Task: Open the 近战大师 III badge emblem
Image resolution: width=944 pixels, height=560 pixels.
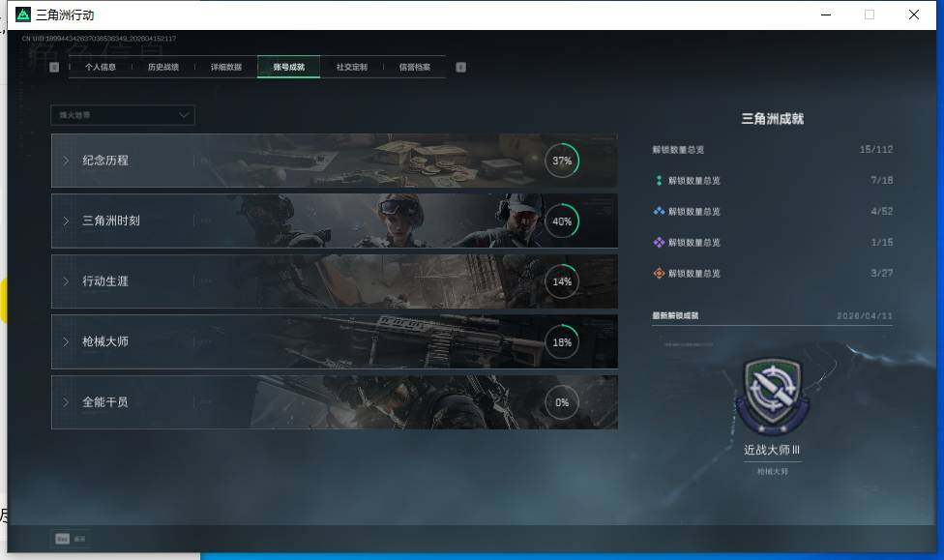Action: (x=773, y=397)
